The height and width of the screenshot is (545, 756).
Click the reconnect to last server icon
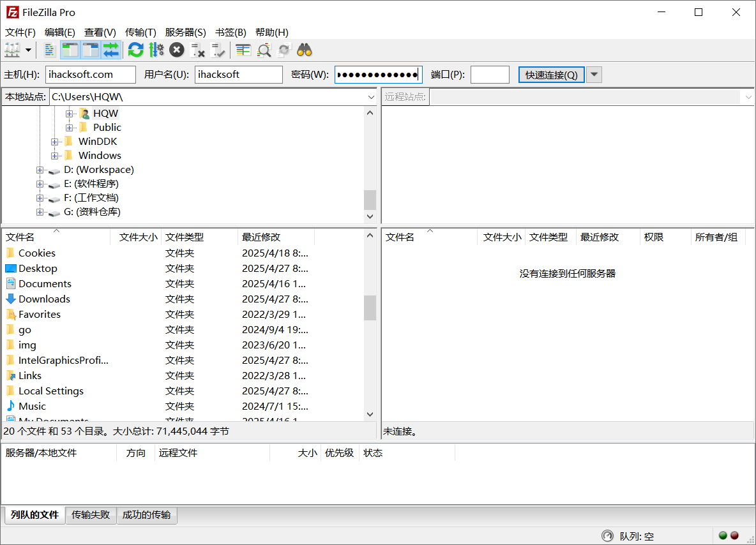218,50
